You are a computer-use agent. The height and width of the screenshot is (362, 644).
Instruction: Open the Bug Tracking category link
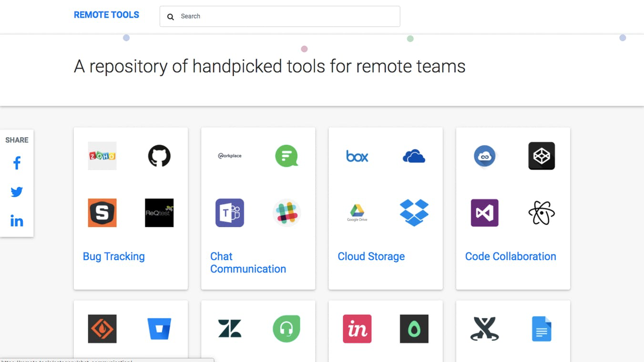tap(113, 256)
